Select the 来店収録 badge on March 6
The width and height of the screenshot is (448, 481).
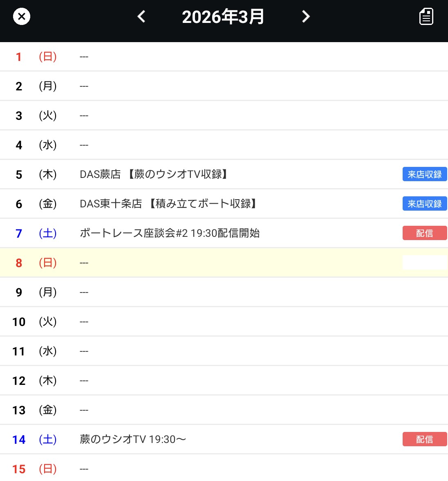click(425, 204)
